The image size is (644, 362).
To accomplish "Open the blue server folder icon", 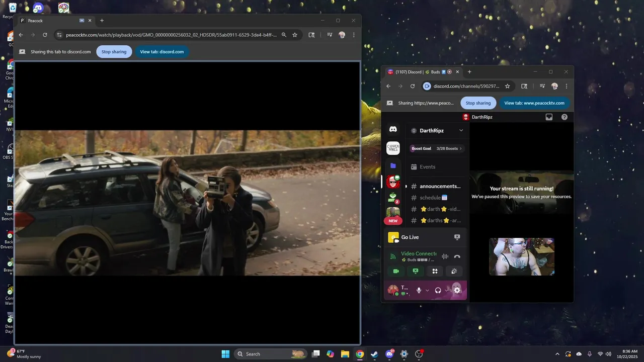I will coord(393,165).
